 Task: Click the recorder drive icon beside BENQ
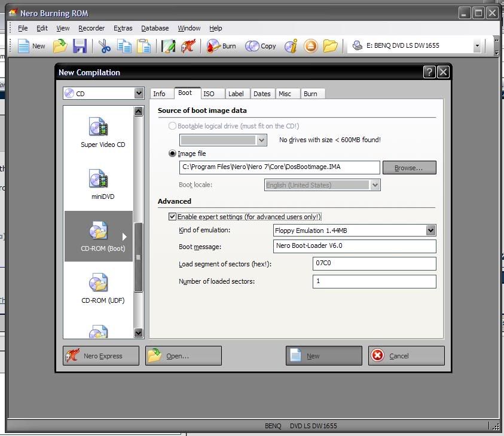pos(357,45)
